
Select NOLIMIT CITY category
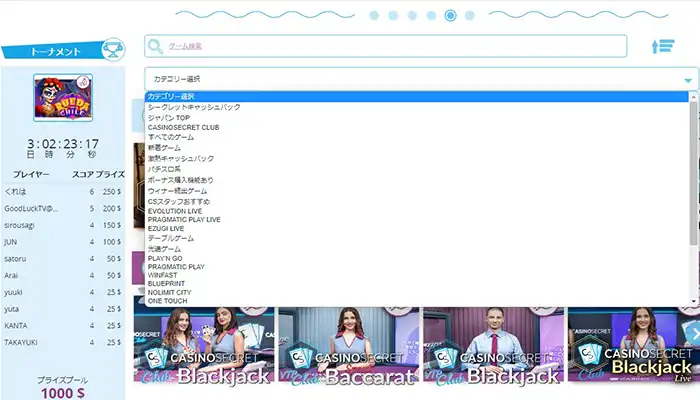(x=170, y=292)
